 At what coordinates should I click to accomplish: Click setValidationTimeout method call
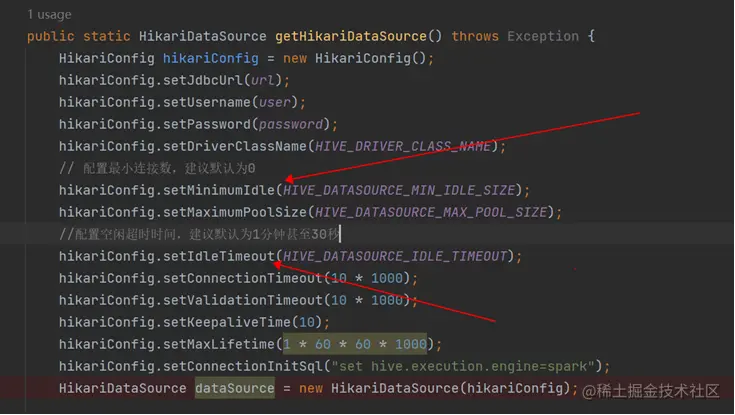click(x=243, y=300)
